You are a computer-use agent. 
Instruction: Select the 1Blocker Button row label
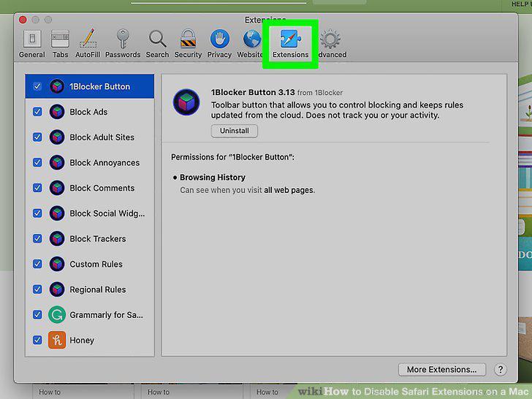[99, 86]
